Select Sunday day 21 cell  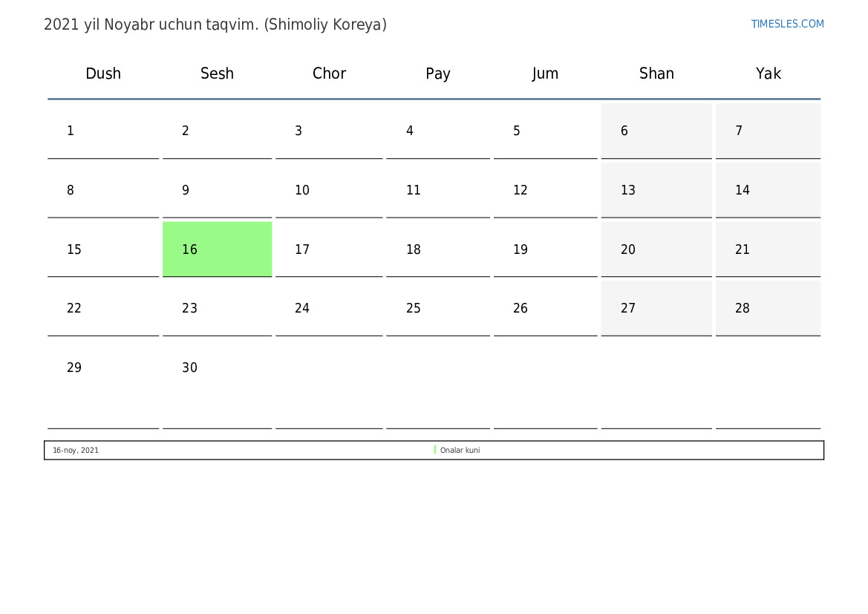pyautogui.click(x=769, y=249)
